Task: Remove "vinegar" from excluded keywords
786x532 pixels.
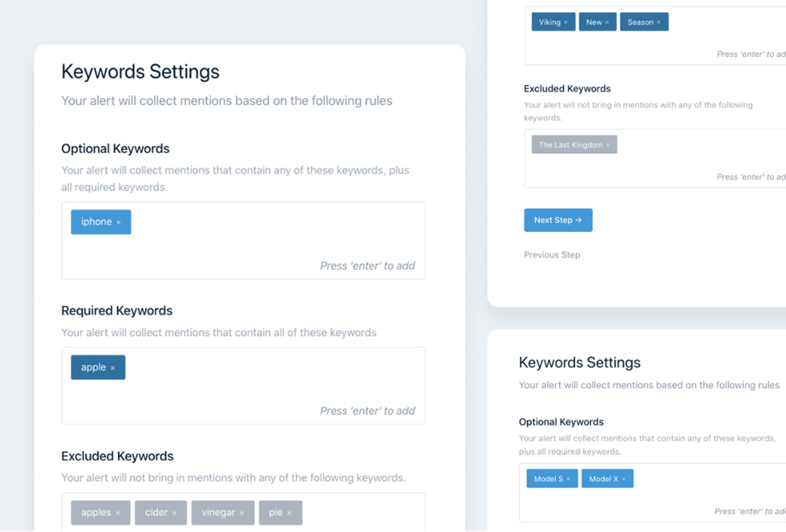Action: 241,512
